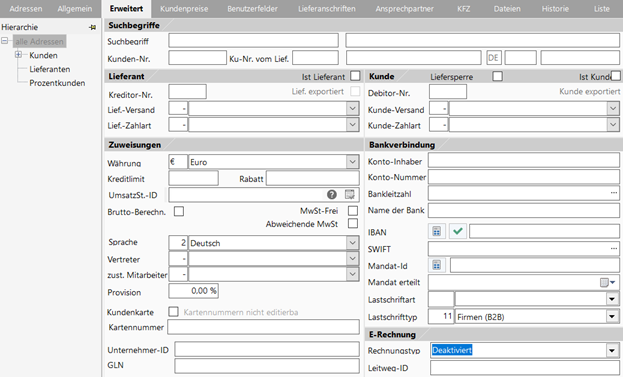Toggle the Lief. exportiert checkbox

click(355, 91)
